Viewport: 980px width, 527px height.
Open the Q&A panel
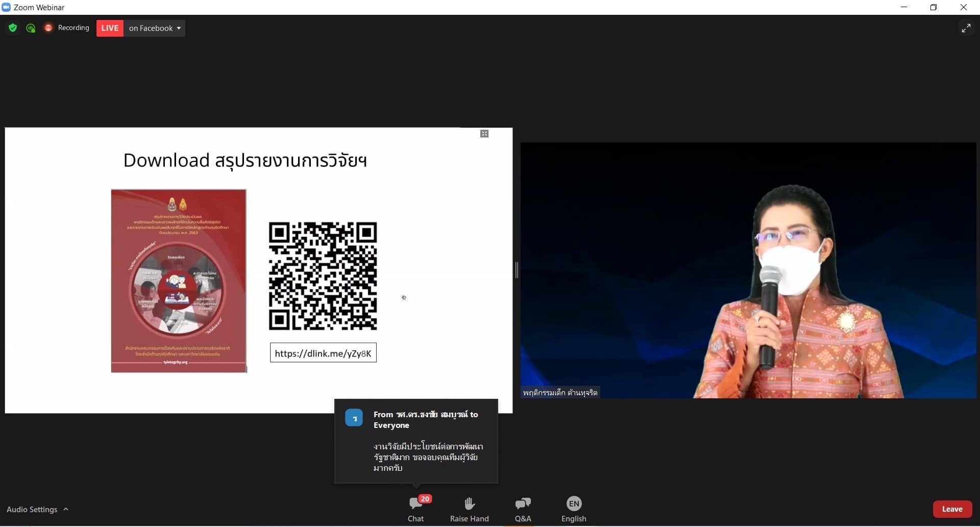point(523,509)
